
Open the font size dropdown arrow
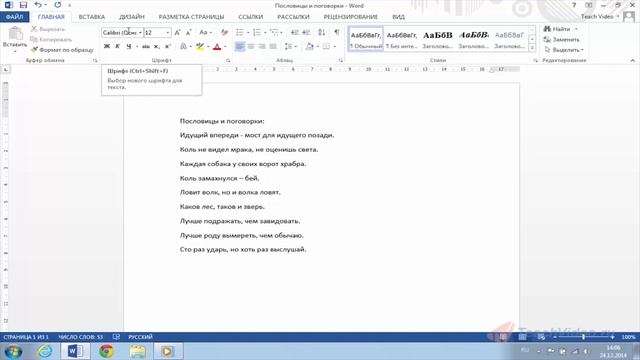coord(168,32)
